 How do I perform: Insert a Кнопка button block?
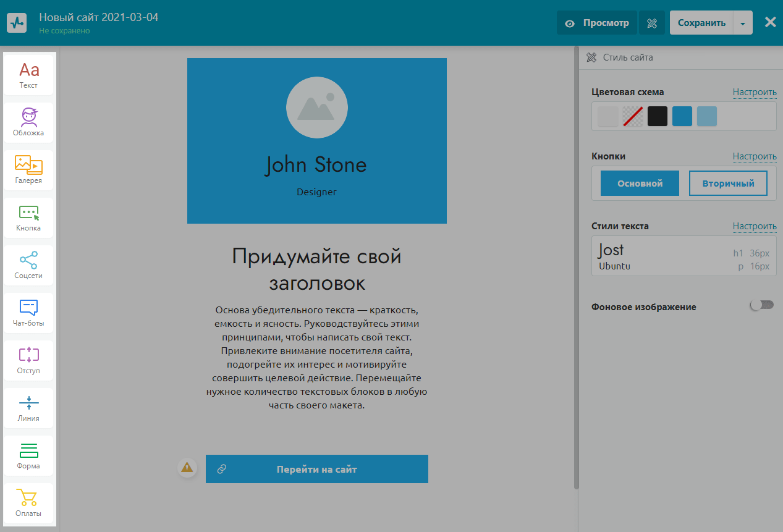28,217
